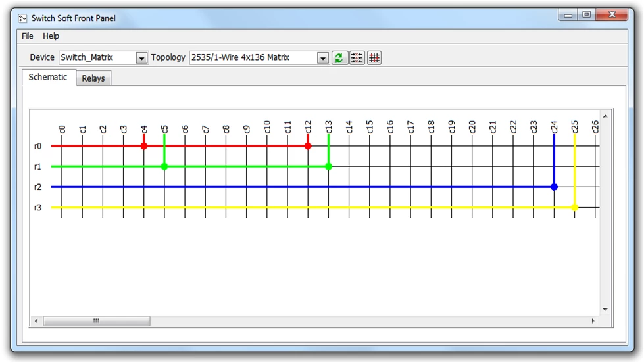Toggle the green crosspoint at r1 and c13
644x363 pixels.
pyautogui.click(x=328, y=166)
